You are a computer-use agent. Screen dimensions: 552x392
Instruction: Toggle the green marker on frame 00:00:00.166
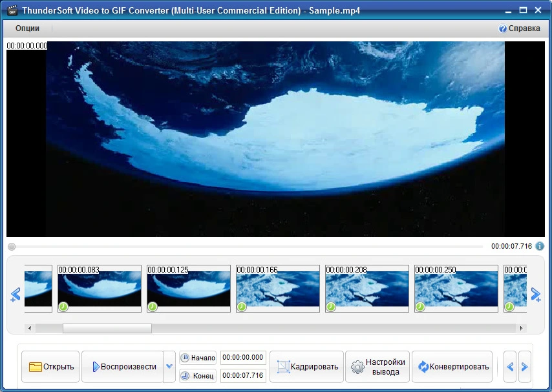point(241,307)
